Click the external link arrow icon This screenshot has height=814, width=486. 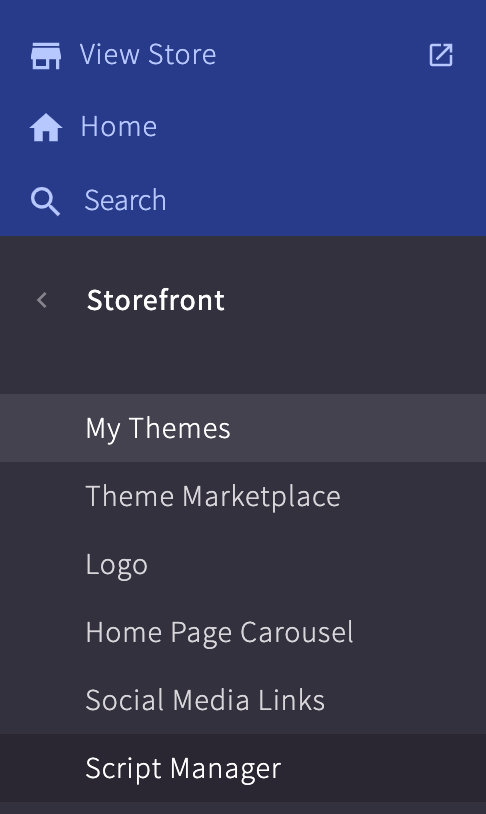coord(441,55)
